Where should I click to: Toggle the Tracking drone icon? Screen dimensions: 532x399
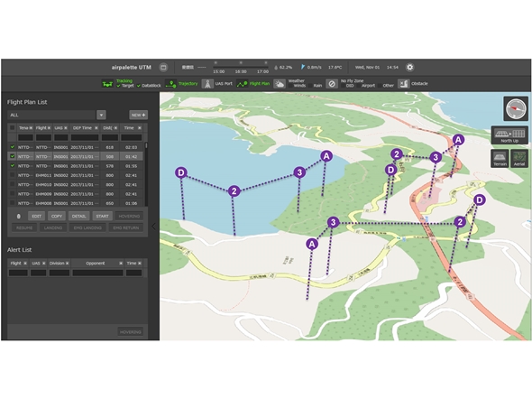click(107, 84)
